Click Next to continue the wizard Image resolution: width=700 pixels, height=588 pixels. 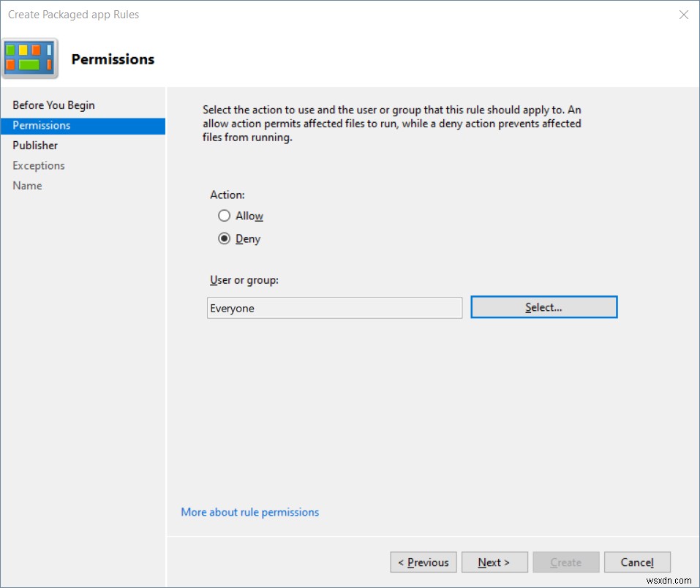click(494, 562)
